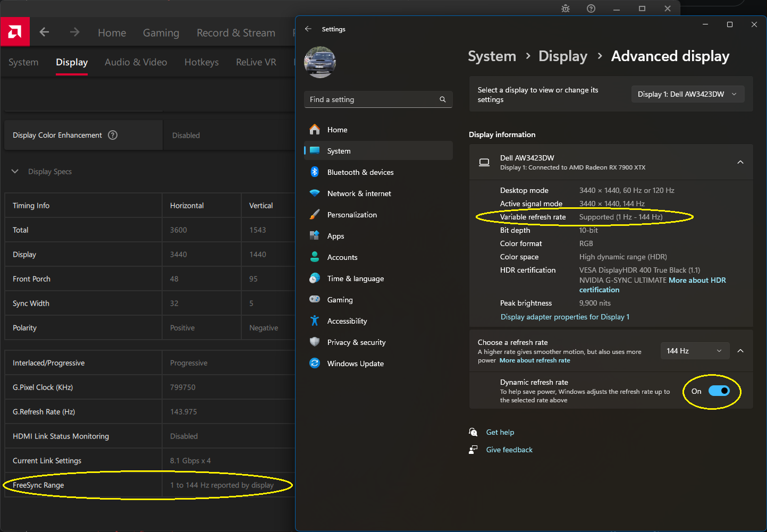Select the Display subtab in AMD Software
The image size is (767, 532).
point(72,62)
